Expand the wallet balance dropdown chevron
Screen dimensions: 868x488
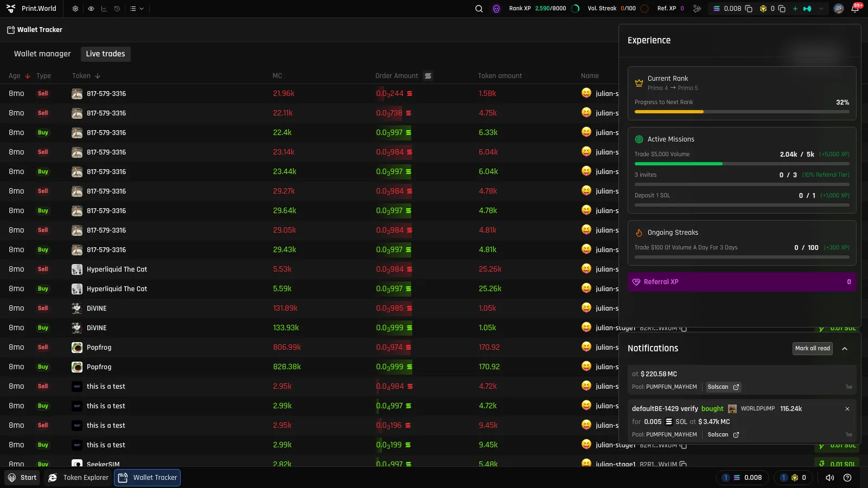821,9
